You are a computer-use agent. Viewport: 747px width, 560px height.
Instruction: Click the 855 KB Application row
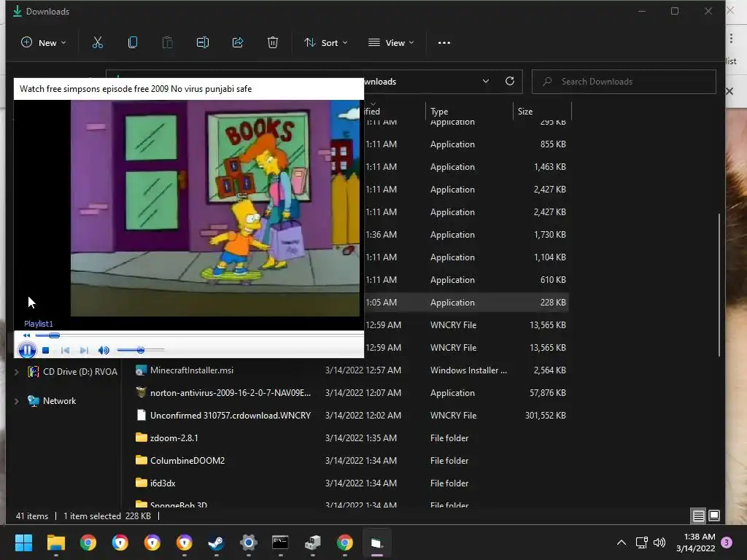(466, 144)
